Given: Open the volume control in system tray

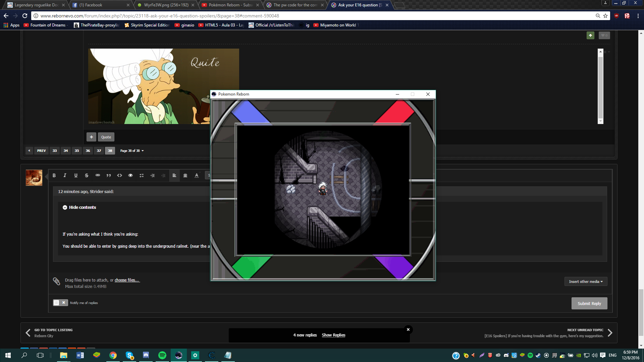Looking at the screenshot, I should click(595, 355).
